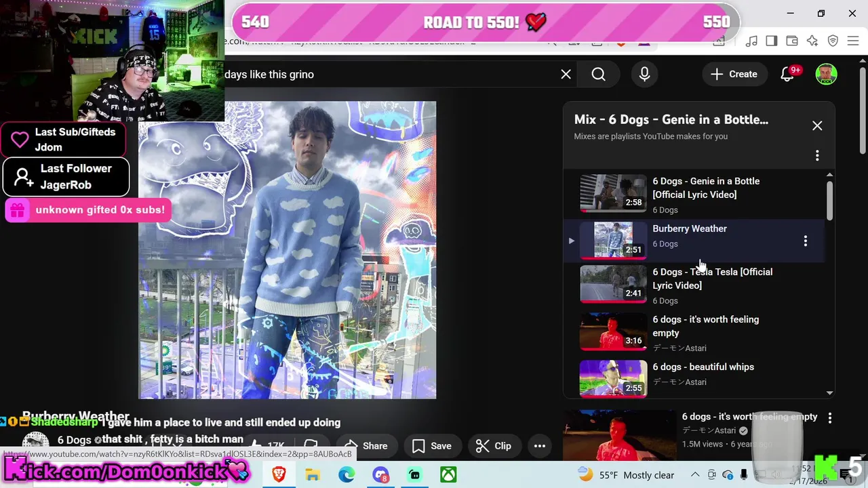Click the Burberry Weather album artwork video

click(x=288, y=250)
